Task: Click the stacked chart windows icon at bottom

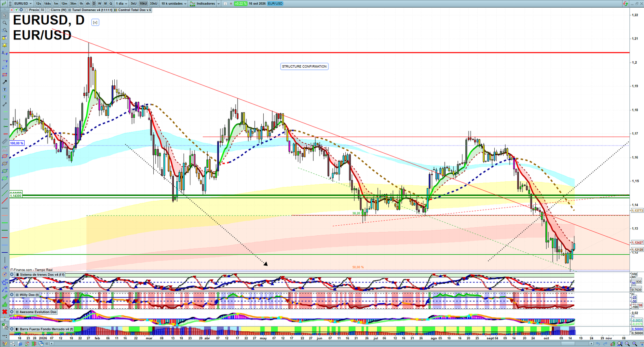Action: 41,344
